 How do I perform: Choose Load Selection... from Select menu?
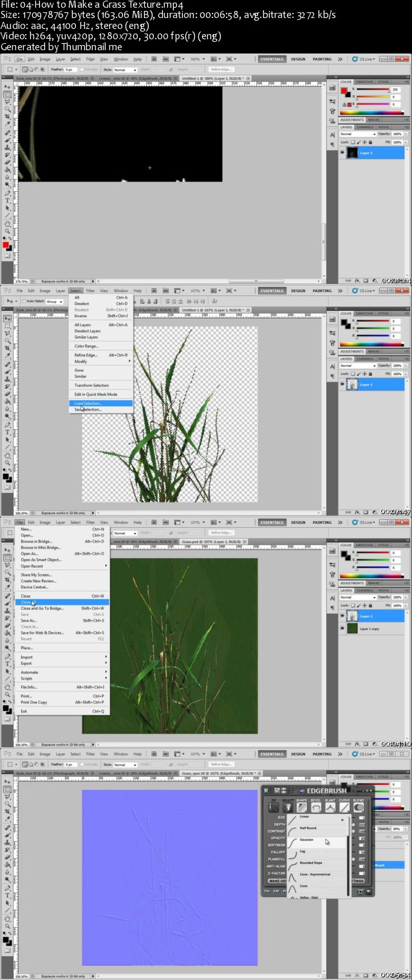(102, 403)
